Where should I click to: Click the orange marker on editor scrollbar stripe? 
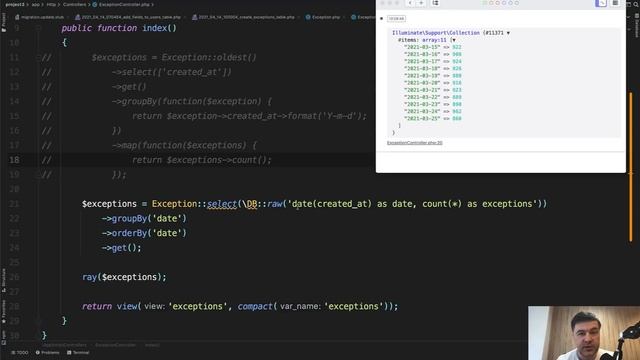pos(631,167)
